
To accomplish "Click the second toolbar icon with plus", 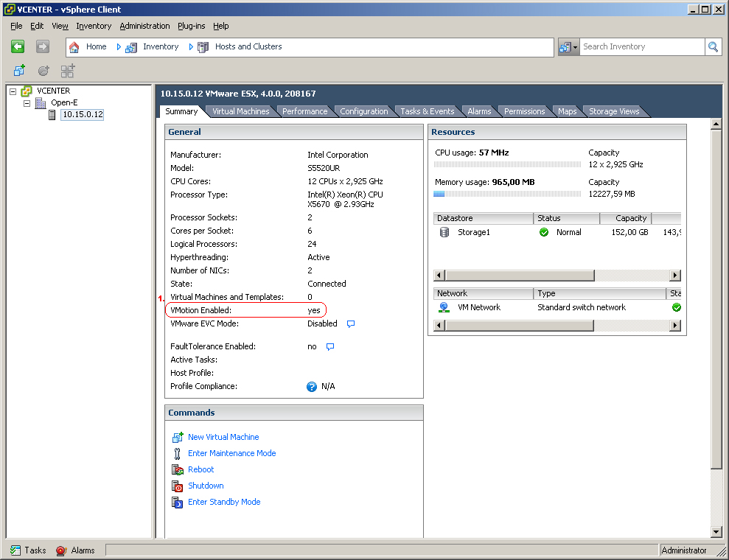I will click(43, 71).
